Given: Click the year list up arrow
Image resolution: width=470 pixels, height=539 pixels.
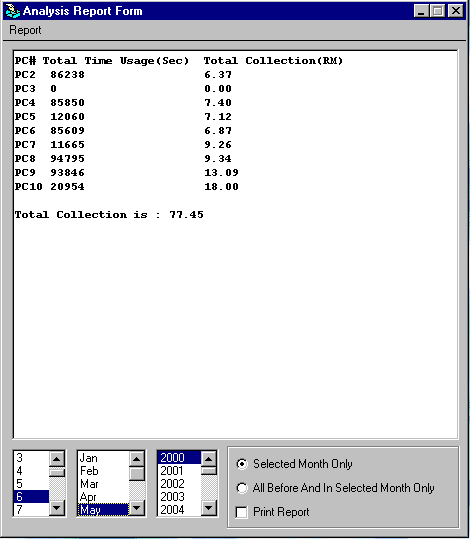Looking at the screenshot, I should [208, 459].
